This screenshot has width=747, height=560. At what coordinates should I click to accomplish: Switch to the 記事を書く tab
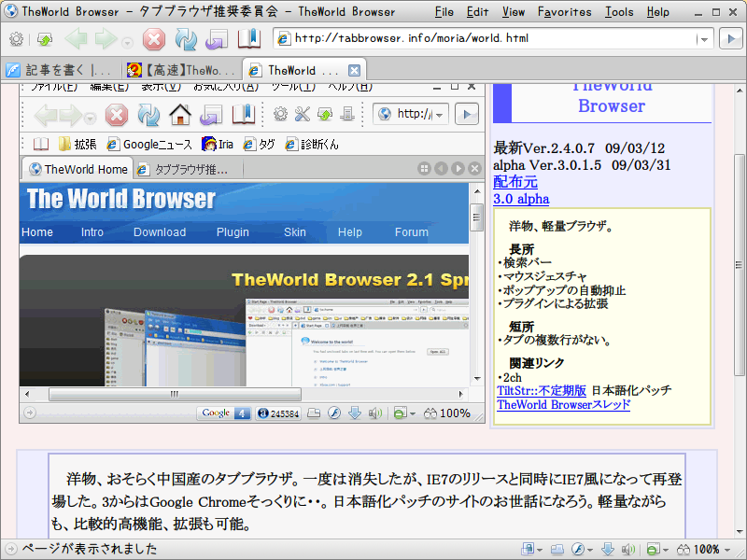click(x=60, y=71)
